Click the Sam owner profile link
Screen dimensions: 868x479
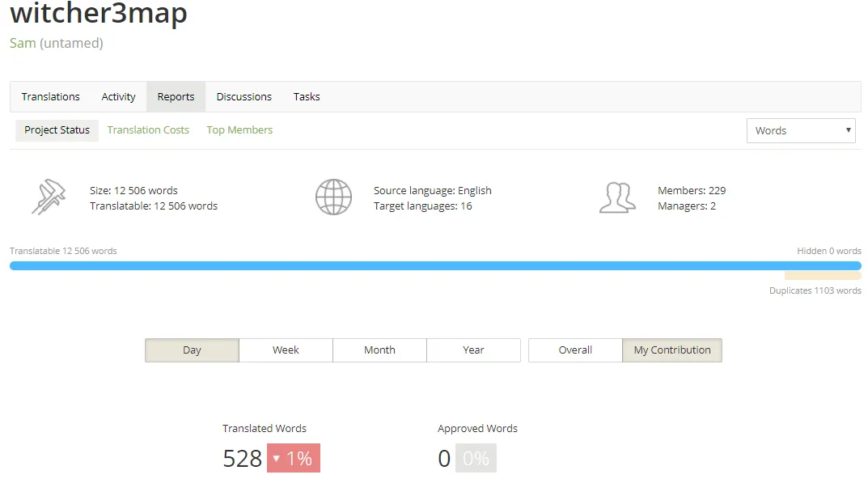23,43
